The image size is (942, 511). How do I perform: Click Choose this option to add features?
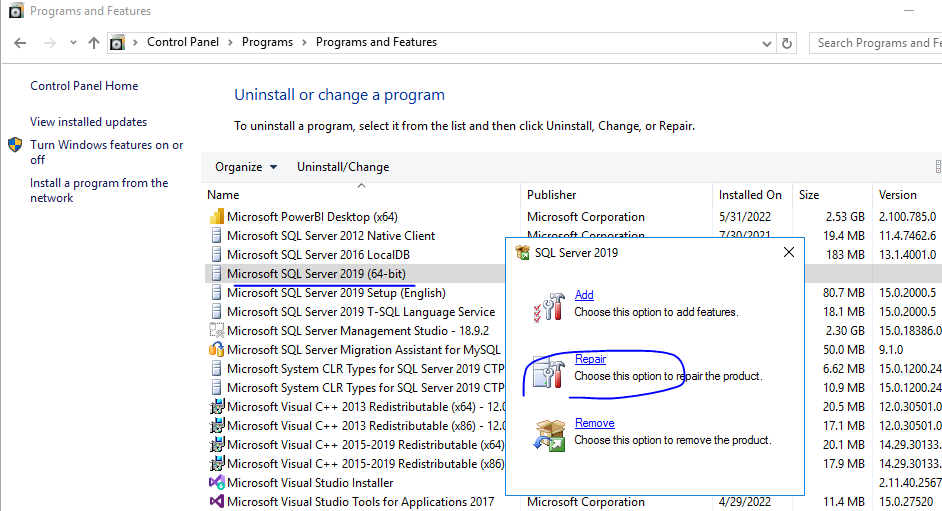656,312
